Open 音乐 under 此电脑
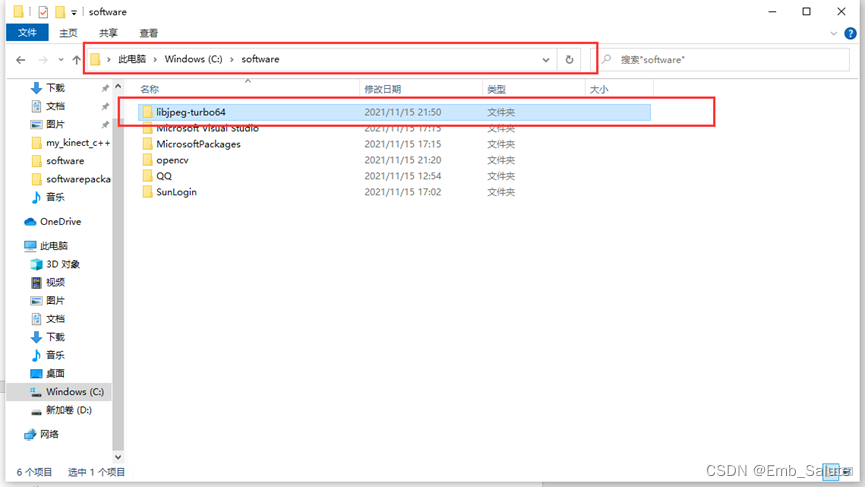The height and width of the screenshot is (487, 865). [55, 355]
